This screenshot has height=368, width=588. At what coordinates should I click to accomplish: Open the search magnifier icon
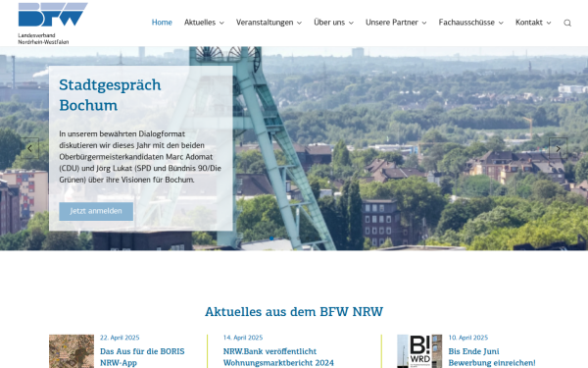(x=567, y=23)
